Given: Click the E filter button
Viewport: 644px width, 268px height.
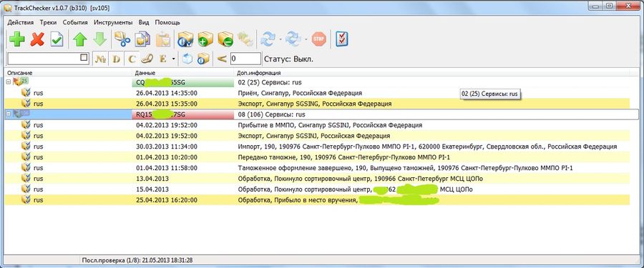Looking at the screenshot, I should 163,59.
